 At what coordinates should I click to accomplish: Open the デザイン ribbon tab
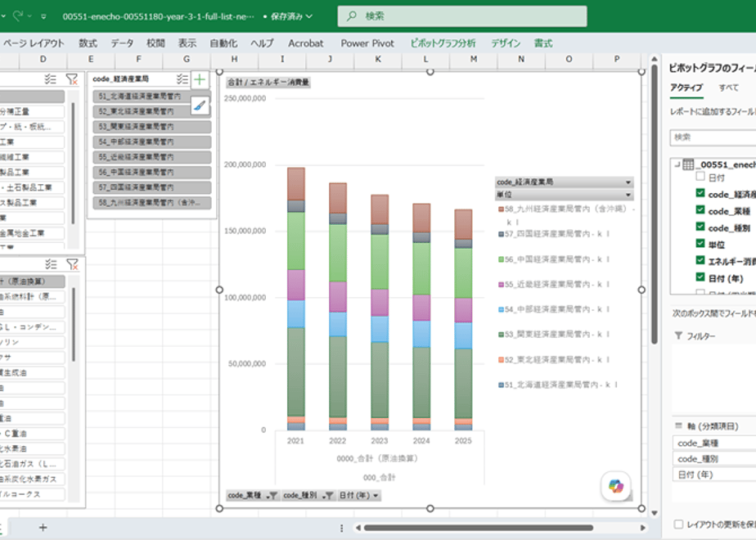click(506, 43)
